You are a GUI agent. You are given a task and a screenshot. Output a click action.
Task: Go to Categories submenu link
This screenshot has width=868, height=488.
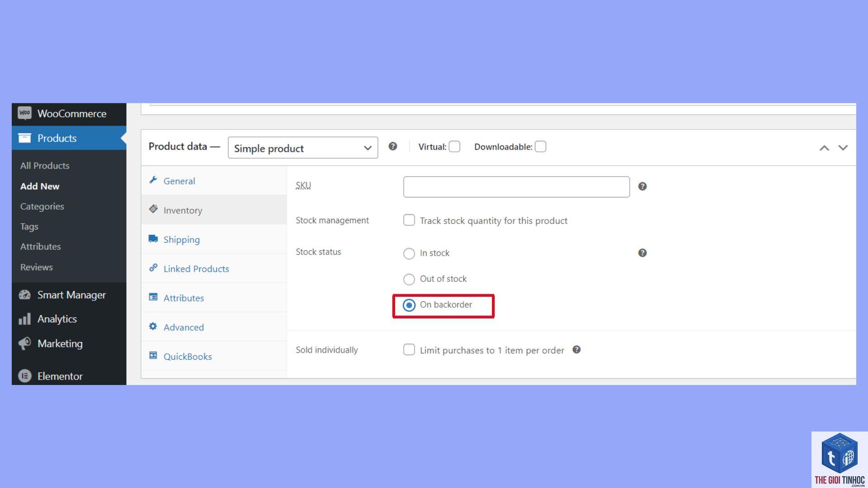[42, 206]
